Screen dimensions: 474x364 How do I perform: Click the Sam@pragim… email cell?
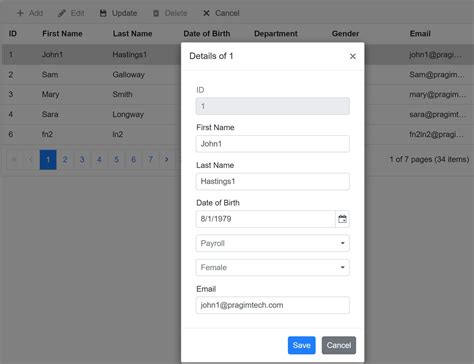(437, 75)
